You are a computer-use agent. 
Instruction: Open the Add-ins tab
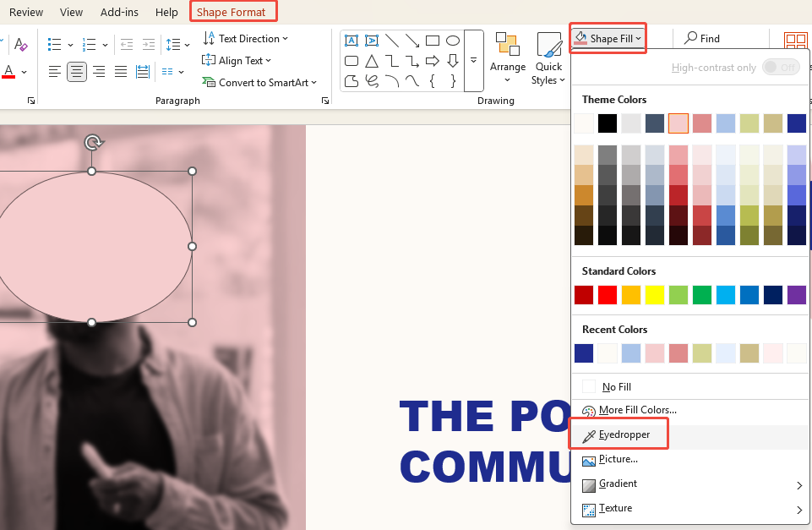click(x=118, y=12)
